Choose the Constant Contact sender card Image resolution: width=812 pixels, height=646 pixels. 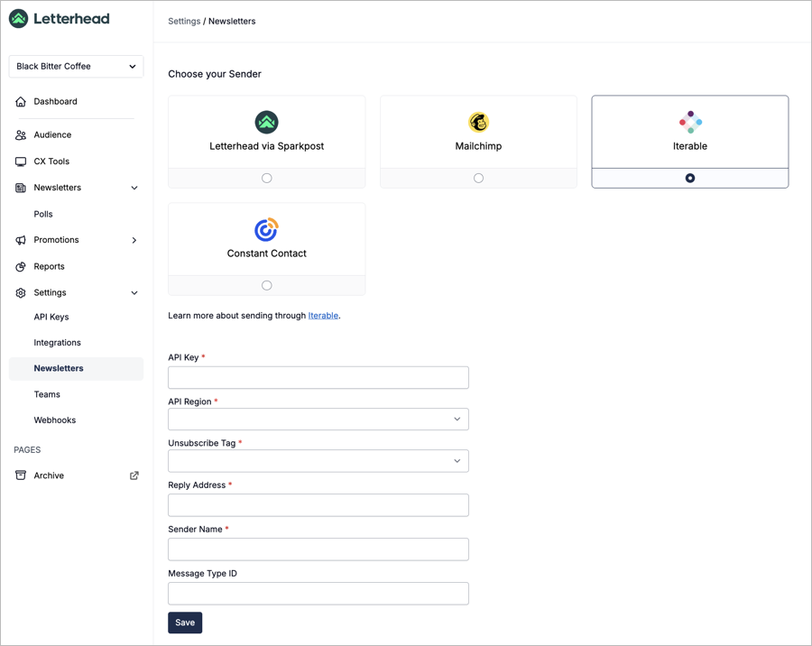pos(267,249)
